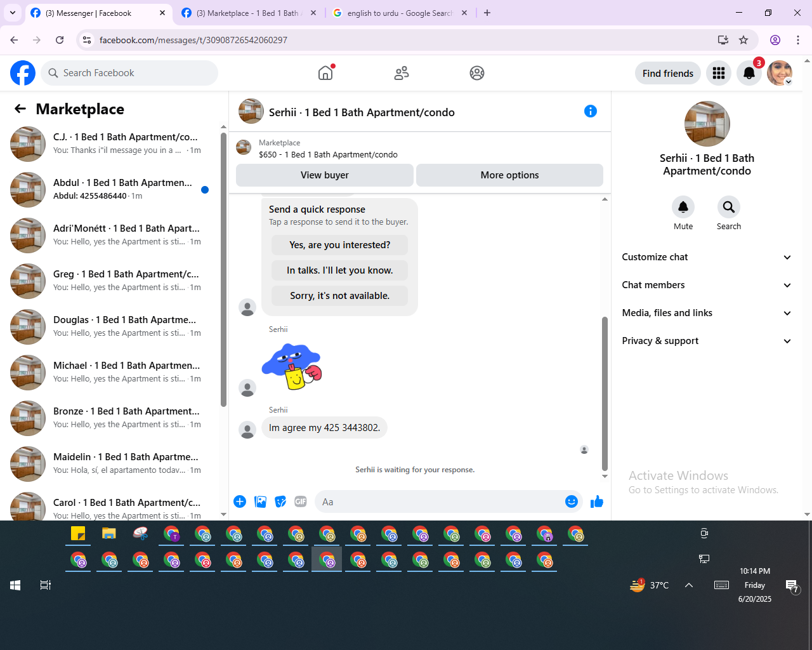
Task: Open the Facebook menu grid icon
Action: pyautogui.click(x=719, y=73)
